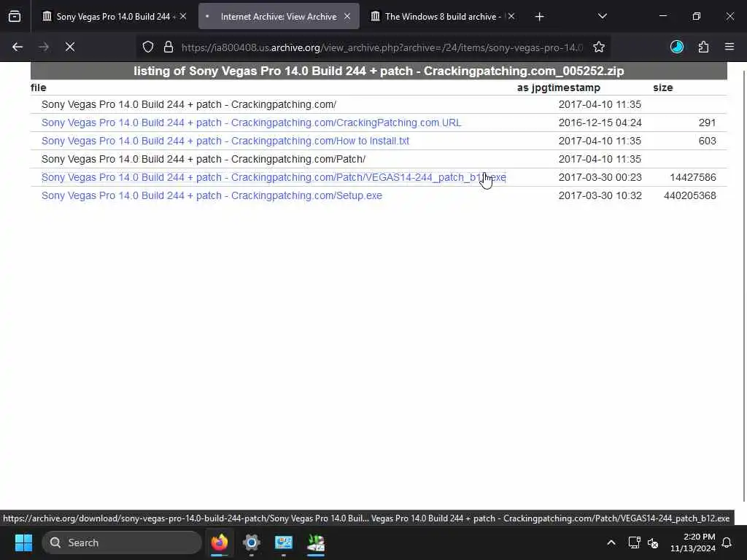Open the notifications bell icon

tap(727, 542)
